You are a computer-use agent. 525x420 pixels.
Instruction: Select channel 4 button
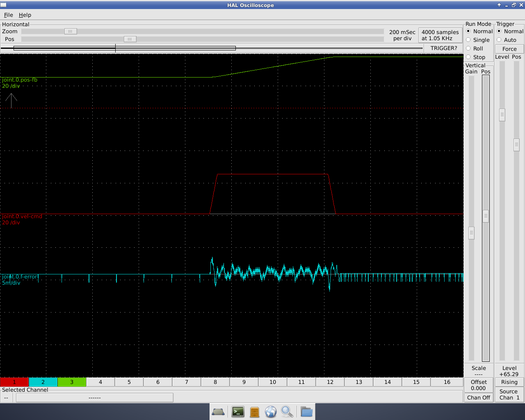tap(100, 382)
